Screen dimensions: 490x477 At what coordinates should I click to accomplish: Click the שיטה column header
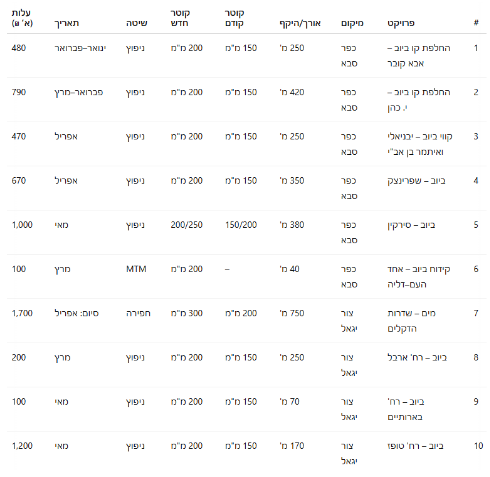point(137,23)
